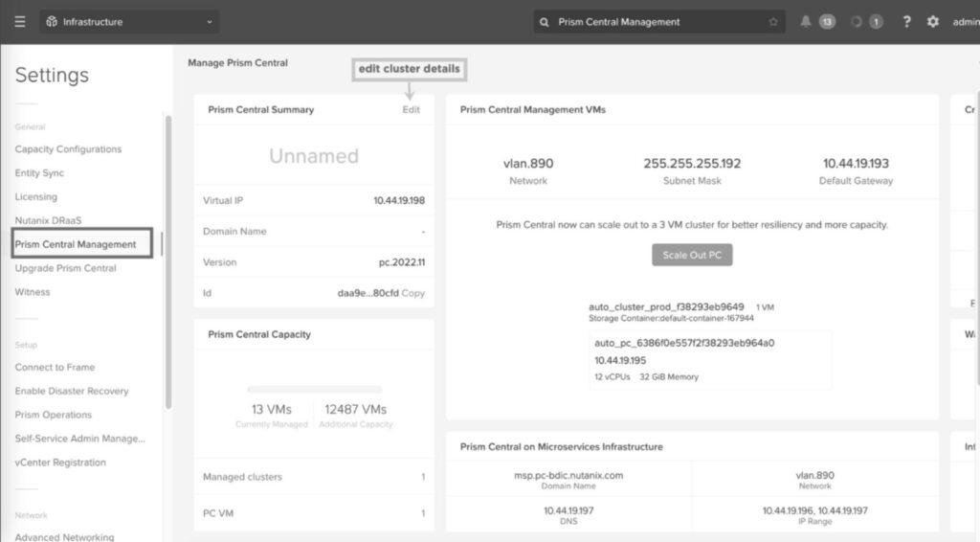980x542 pixels.
Task: Click the vlan.890 Network value in Management VMs
Action: pyautogui.click(x=528, y=163)
